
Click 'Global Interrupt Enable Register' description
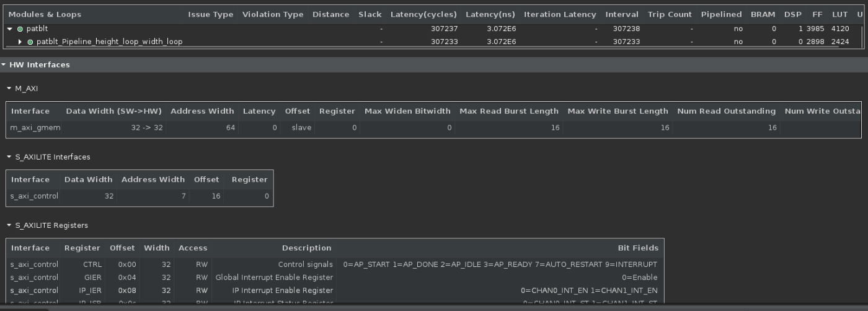[x=274, y=277]
